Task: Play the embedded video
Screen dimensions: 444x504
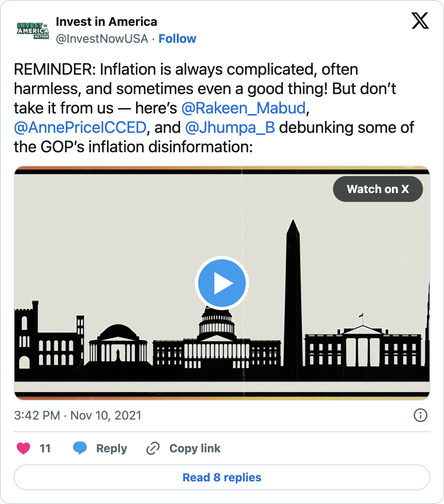Action: 222,283
